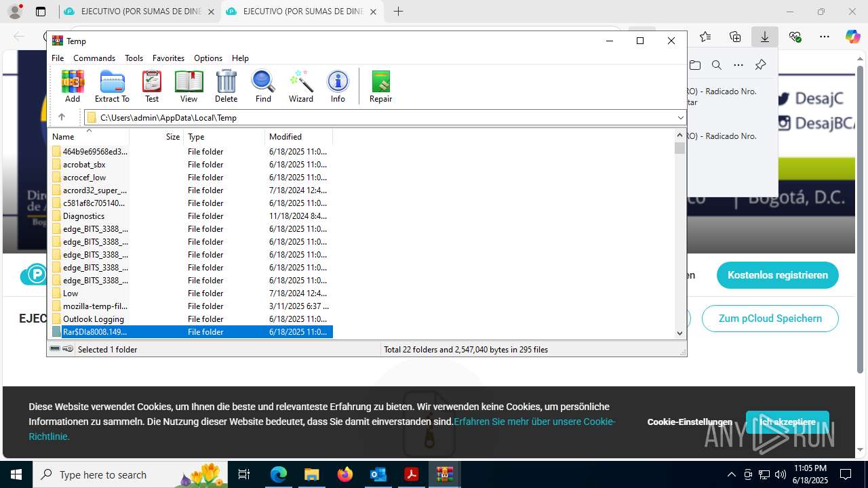
Task: Open Outlook from the taskbar
Action: click(x=378, y=474)
